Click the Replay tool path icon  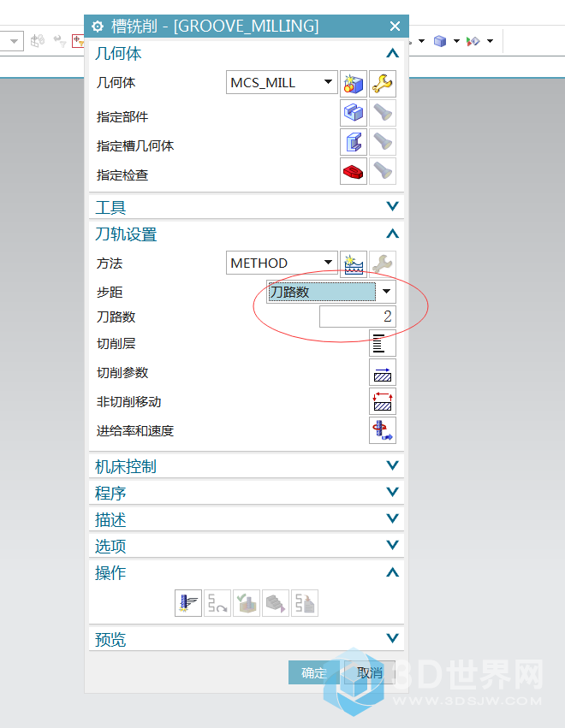coord(217,603)
